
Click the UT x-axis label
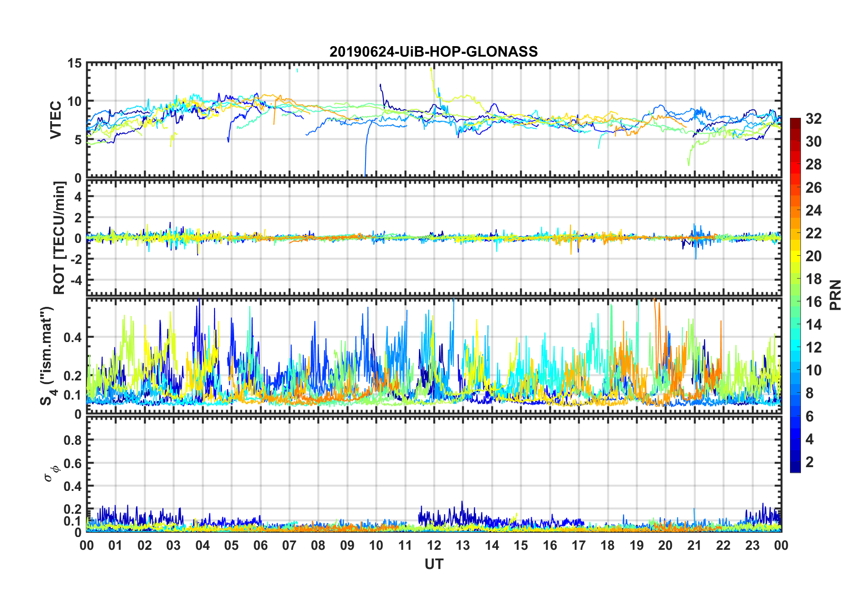(434, 564)
